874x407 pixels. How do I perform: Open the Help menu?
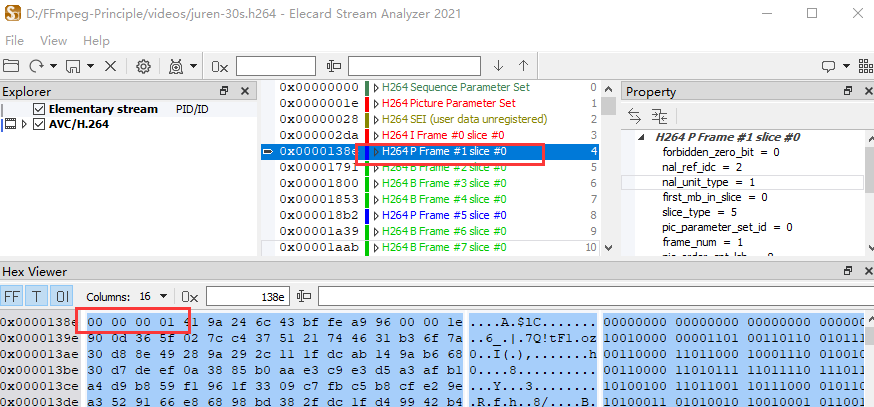(x=96, y=41)
